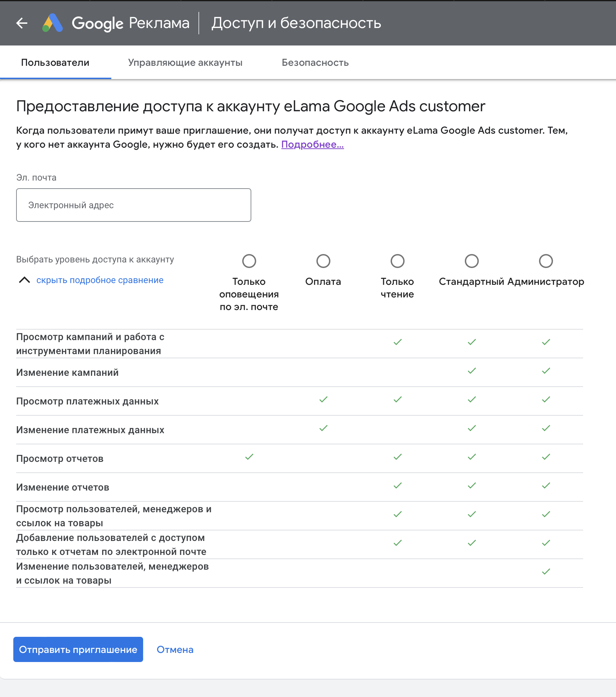Open the Управляющие аккаунты tab
The height and width of the screenshot is (697, 616).
tap(185, 63)
